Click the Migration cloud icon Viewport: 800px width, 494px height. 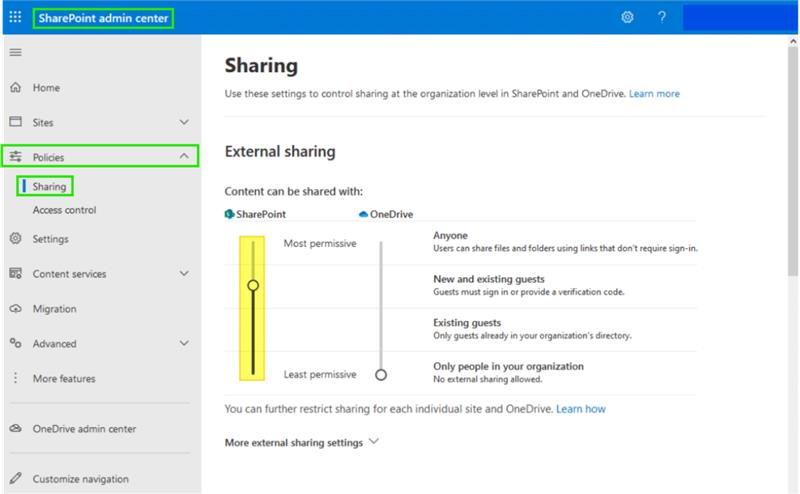point(16,309)
